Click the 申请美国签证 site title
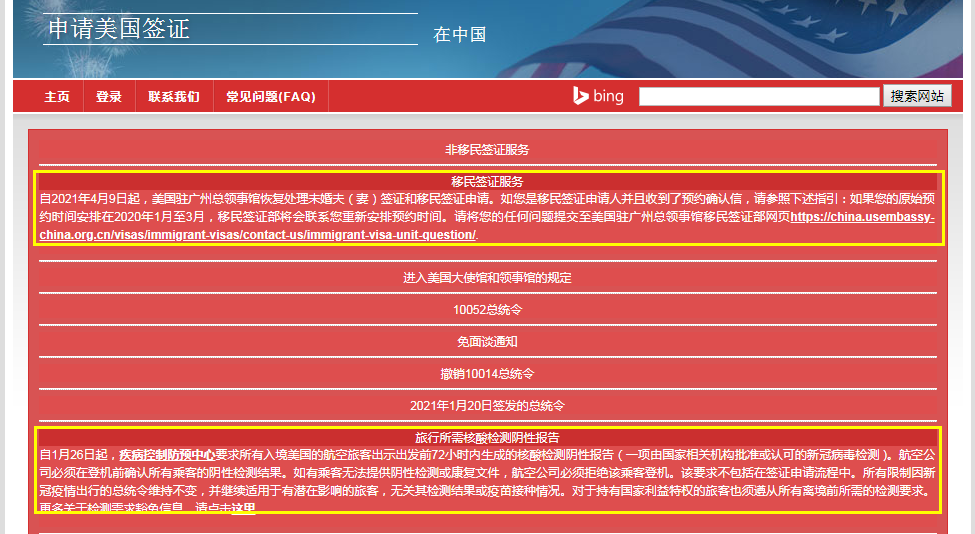Image resolution: width=975 pixels, height=534 pixels. (119, 29)
